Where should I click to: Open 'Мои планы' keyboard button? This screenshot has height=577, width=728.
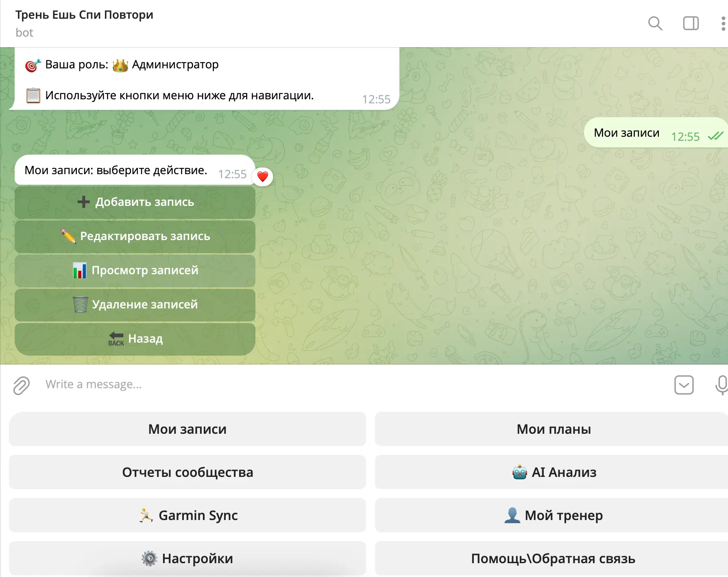click(551, 429)
